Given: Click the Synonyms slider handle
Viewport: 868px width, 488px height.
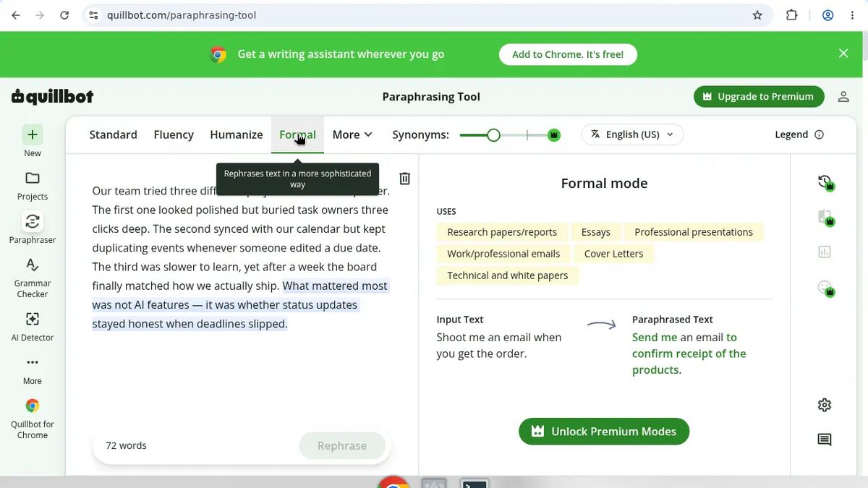Looking at the screenshot, I should point(493,135).
